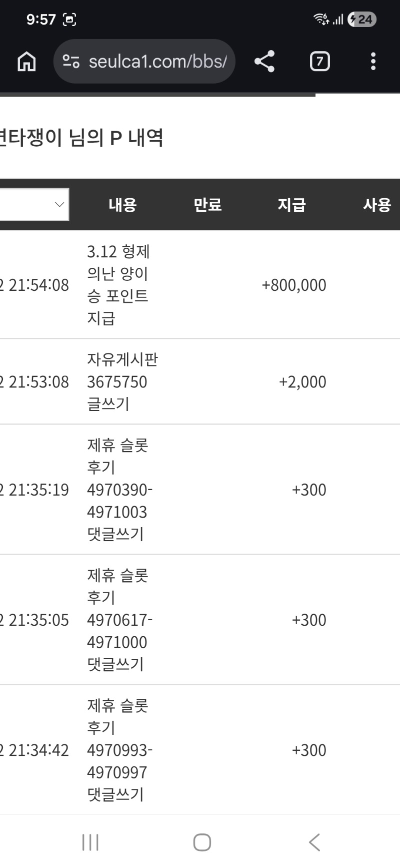This screenshot has width=400, height=868.
Task: Open the three-dot browser menu
Action: pos(373,62)
